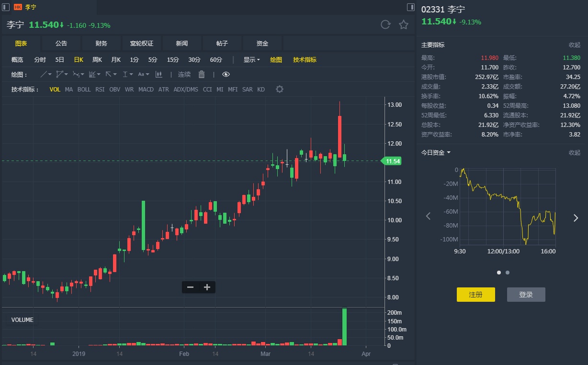
Task: Select the text annotation tool
Action: [141, 74]
